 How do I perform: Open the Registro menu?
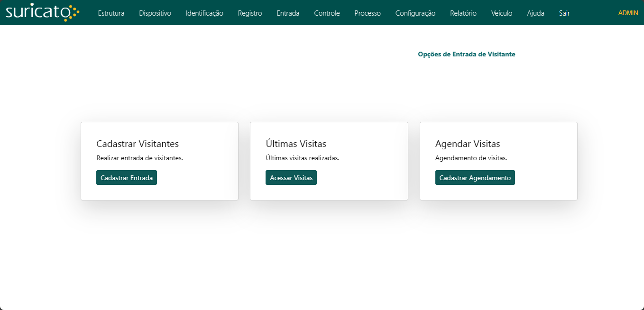click(x=250, y=13)
